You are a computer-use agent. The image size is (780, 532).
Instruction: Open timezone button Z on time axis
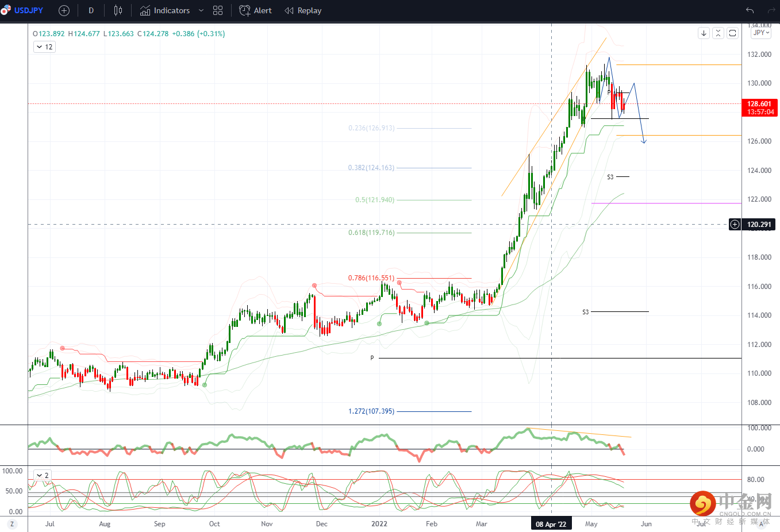12,524
